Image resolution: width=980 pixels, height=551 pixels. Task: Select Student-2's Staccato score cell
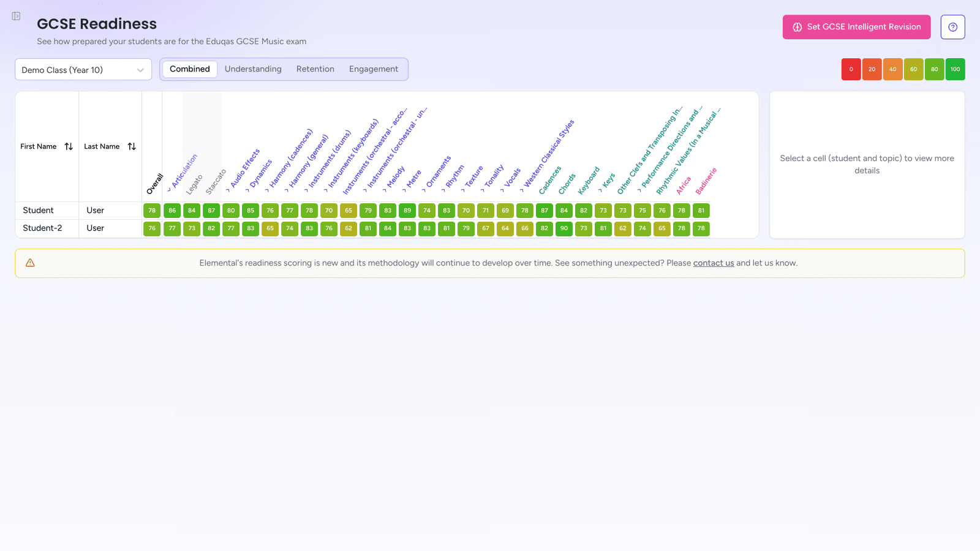click(211, 228)
